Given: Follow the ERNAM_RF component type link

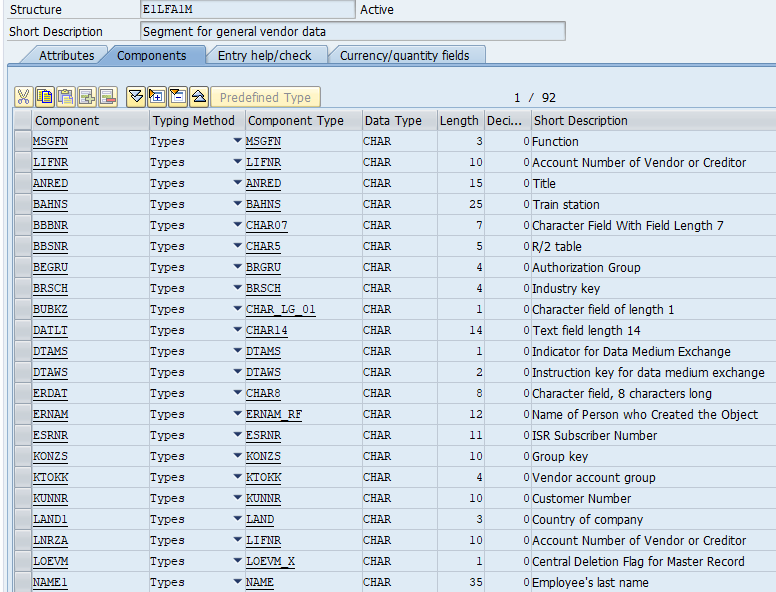Looking at the screenshot, I should (x=274, y=415).
